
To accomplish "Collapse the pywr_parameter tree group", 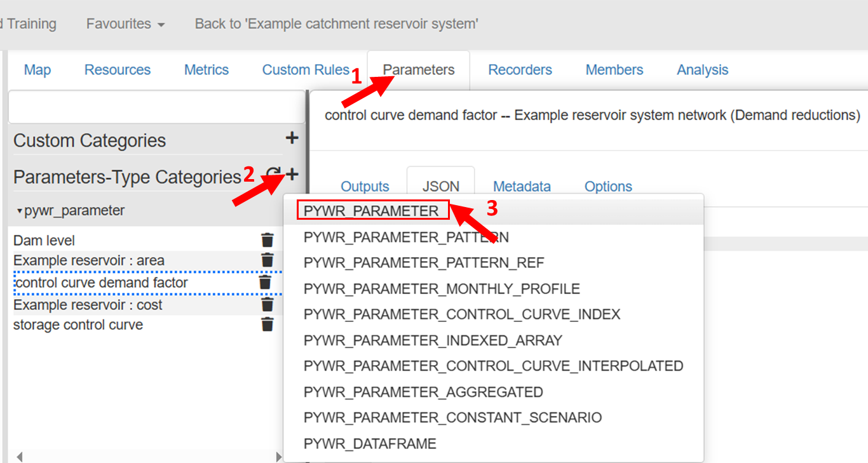I will point(20,211).
